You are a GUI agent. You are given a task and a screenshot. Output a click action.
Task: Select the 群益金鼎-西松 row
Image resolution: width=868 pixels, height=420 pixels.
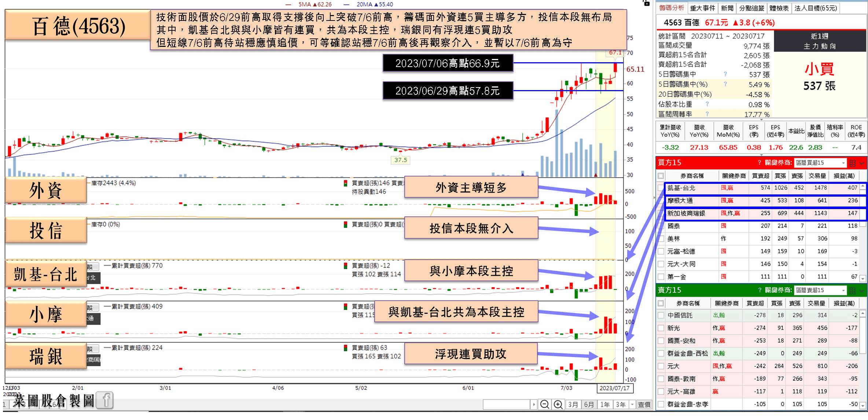758,353
